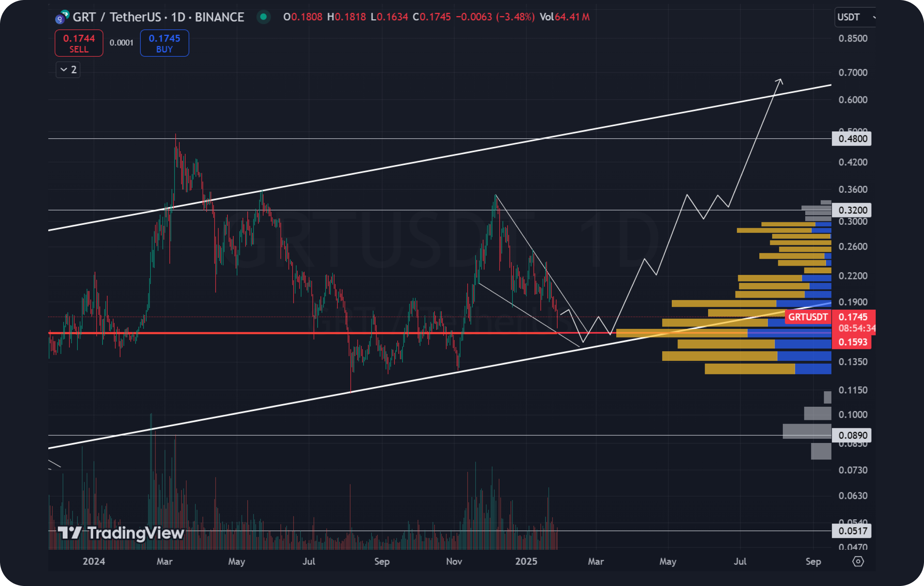Image resolution: width=924 pixels, height=586 pixels.
Task: Click the Sep label on time axis
Action: tap(814, 562)
